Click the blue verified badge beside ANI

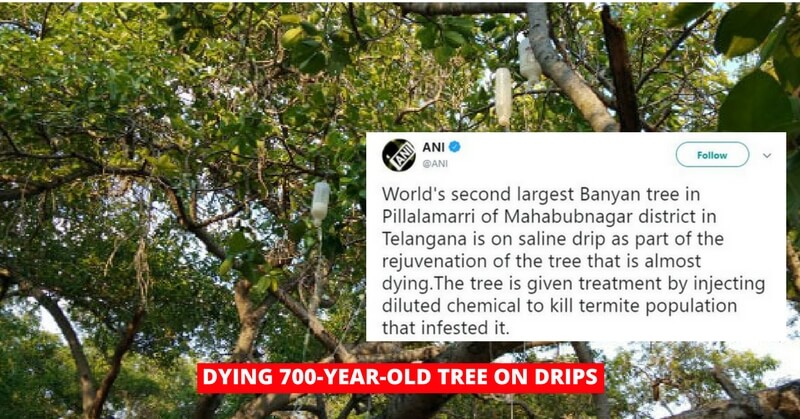click(455, 147)
